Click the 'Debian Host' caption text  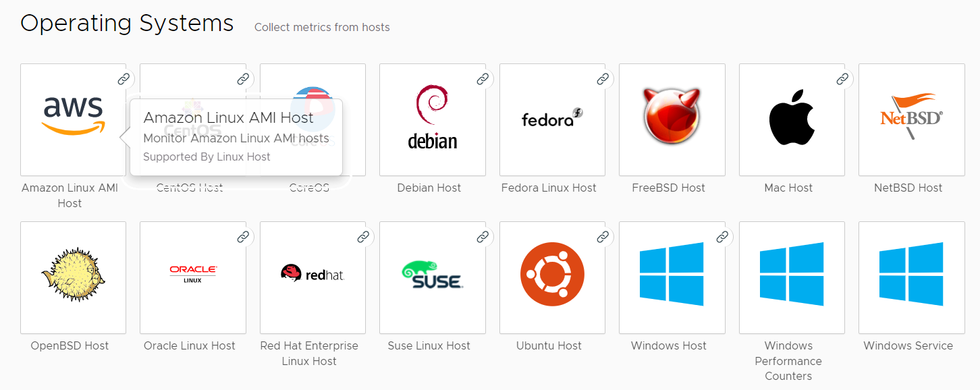(x=429, y=188)
